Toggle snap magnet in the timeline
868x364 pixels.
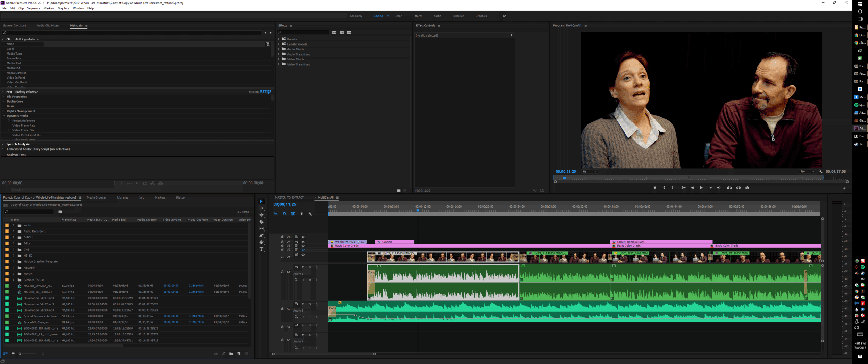pos(284,214)
